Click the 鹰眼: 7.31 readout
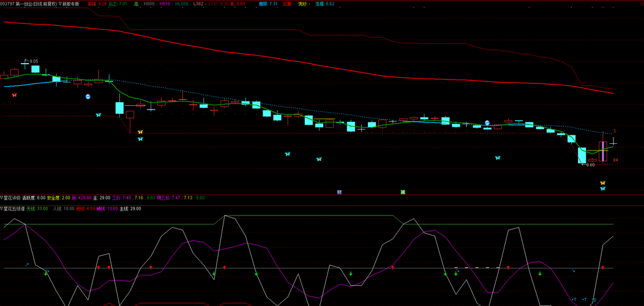This screenshot has width=644, height=306. coord(268,3)
